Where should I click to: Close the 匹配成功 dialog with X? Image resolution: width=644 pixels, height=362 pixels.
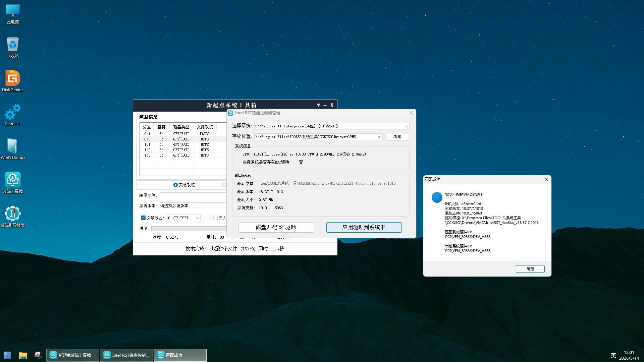546,179
